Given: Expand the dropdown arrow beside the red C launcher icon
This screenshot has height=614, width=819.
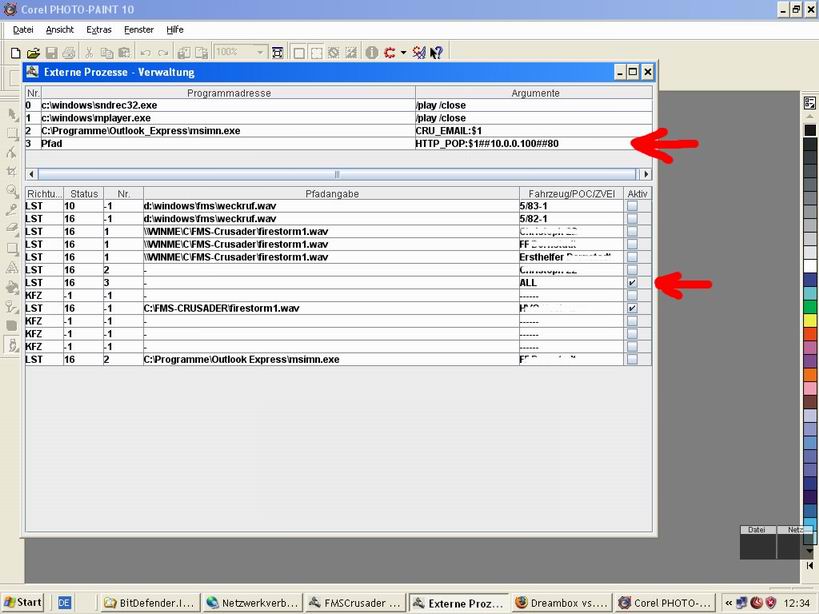Looking at the screenshot, I should pos(403,52).
